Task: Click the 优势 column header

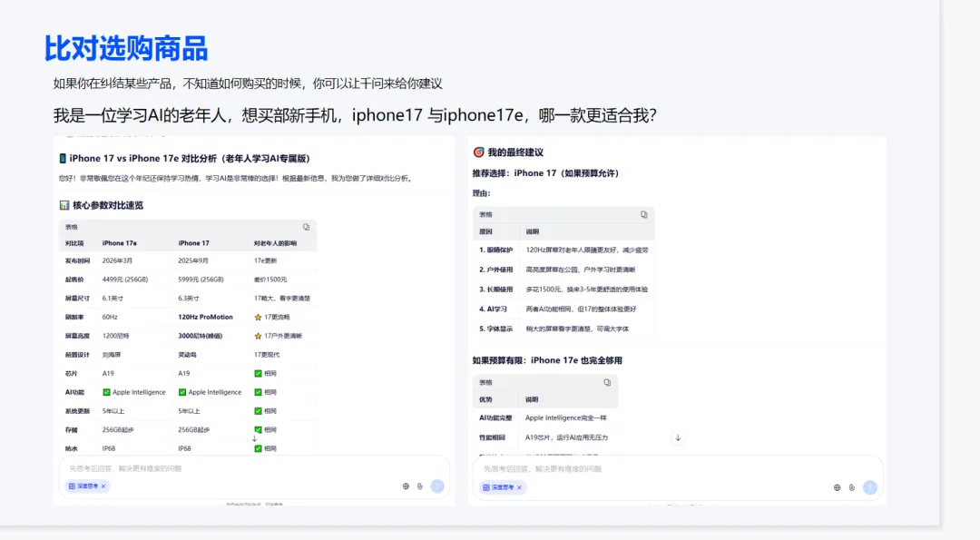Action: 485,399
